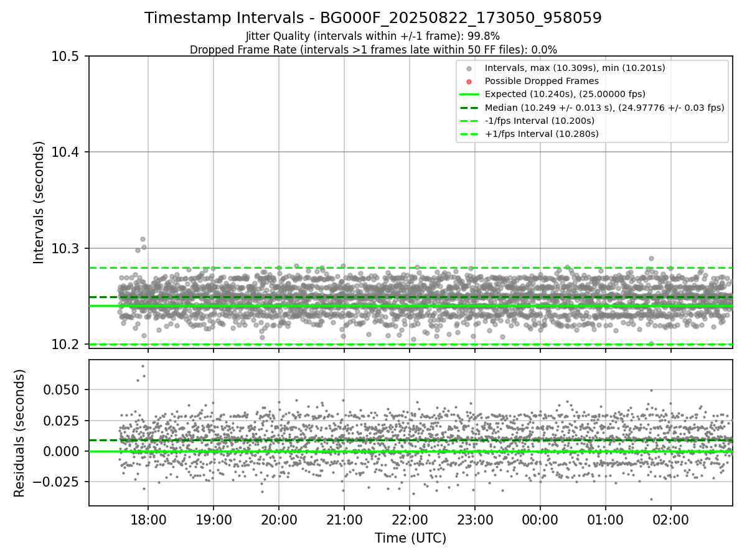Click the 'Jitter Quality' subtitle line
Screen dimensions: 747x560
click(x=373, y=36)
